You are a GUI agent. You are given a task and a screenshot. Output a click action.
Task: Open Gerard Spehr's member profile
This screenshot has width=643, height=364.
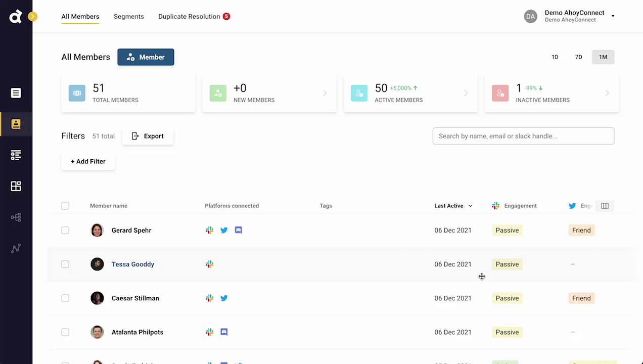coord(131,230)
